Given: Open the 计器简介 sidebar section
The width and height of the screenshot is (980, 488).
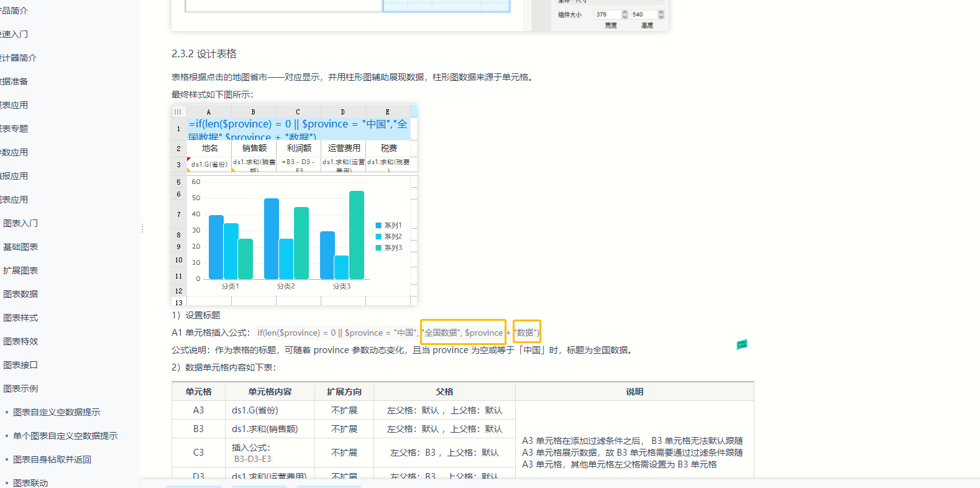Looking at the screenshot, I should (x=18, y=58).
